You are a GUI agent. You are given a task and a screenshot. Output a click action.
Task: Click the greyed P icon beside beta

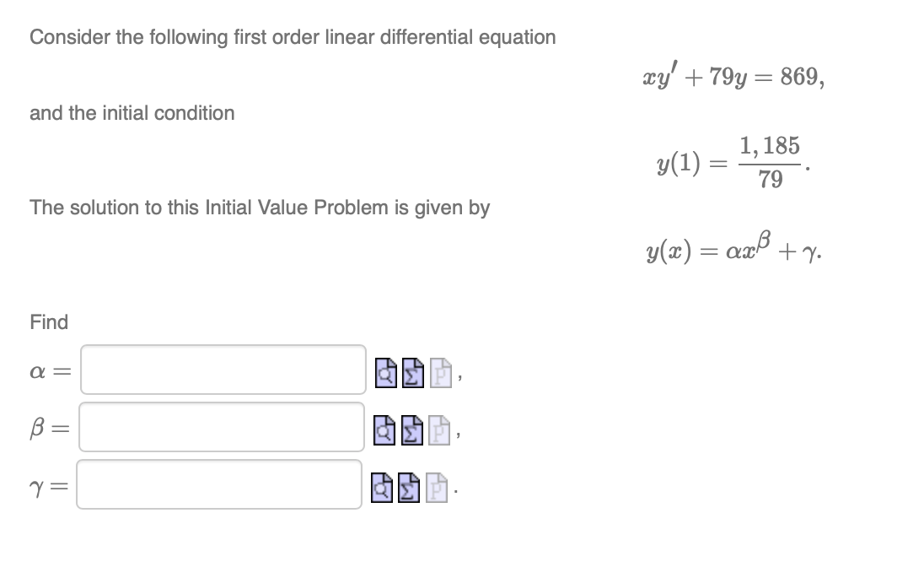(x=439, y=430)
